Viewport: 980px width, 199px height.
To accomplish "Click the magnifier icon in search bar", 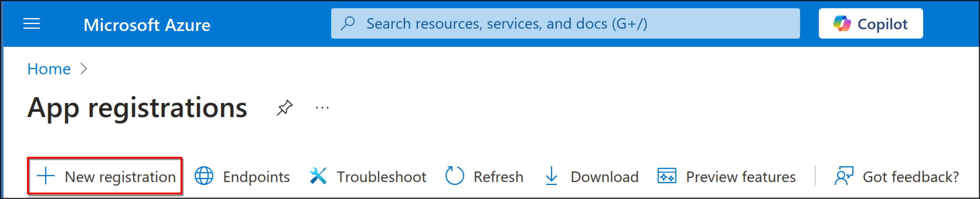I will 348,23.
